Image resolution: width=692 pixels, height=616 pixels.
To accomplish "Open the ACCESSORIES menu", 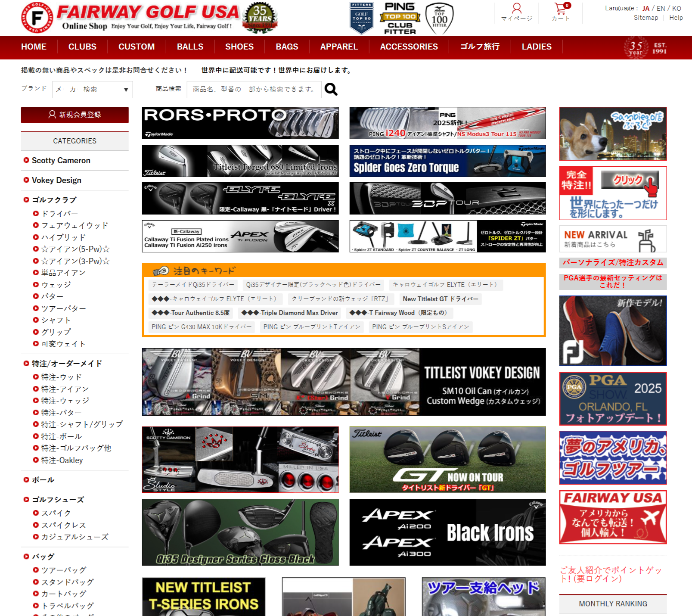I will coord(409,47).
